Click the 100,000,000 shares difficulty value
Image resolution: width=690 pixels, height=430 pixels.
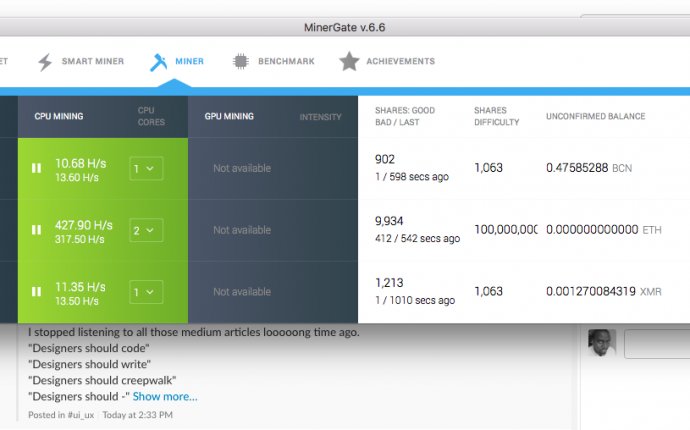pyautogui.click(x=506, y=229)
